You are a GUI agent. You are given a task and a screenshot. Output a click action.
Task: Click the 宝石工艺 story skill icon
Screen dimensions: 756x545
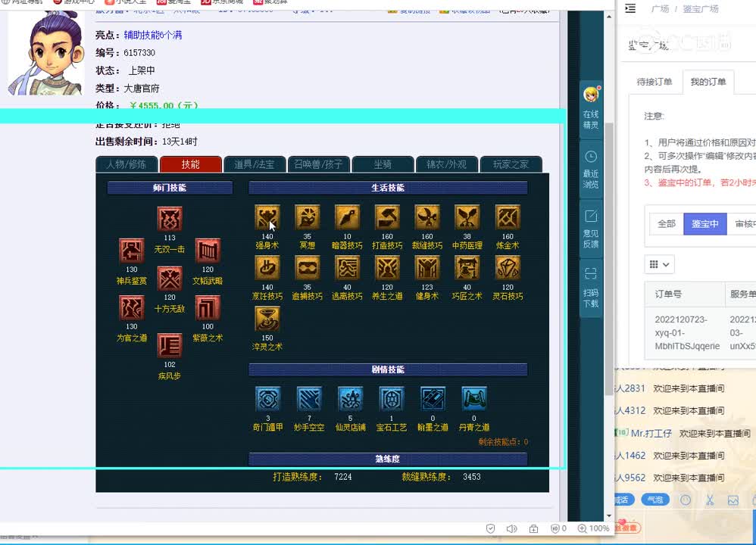coord(392,399)
